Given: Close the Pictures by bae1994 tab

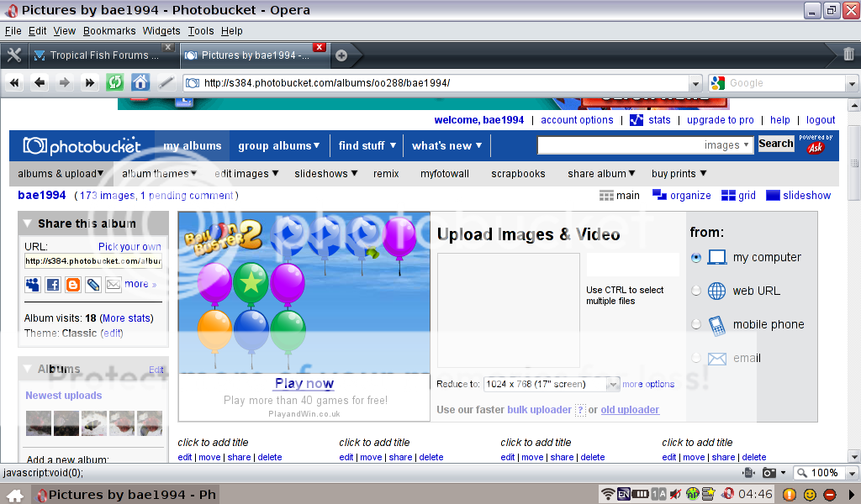Looking at the screenshot, I should click(319, 47).
